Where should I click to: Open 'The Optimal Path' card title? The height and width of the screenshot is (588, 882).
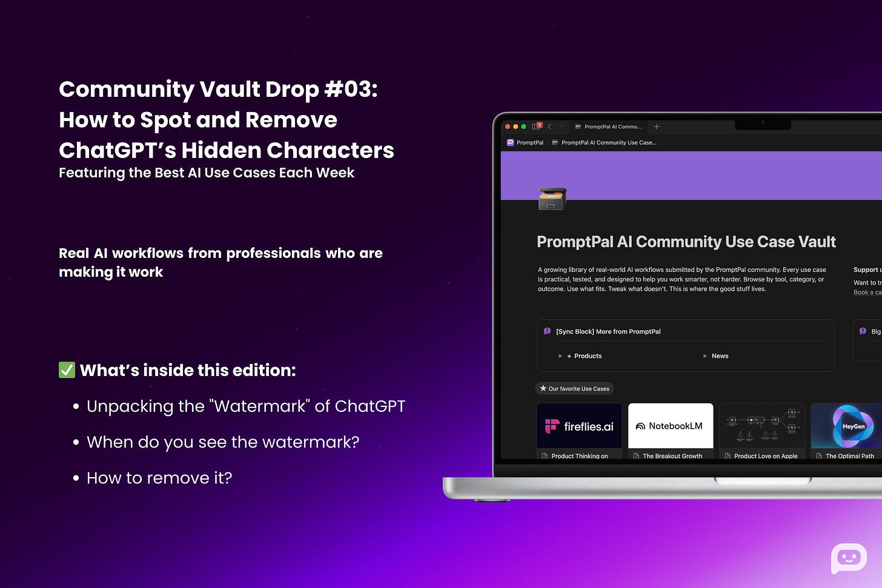pyautogui.click(x=850, y=456)
